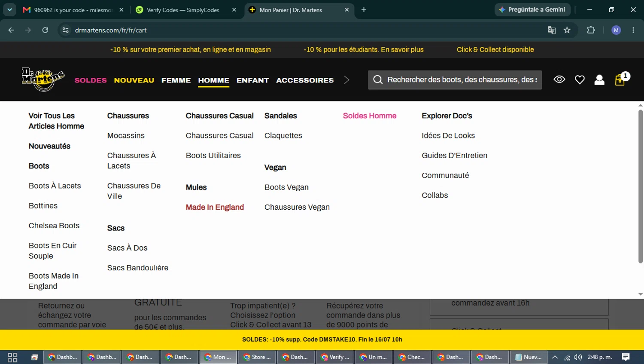
Task: Expand more navigation categories with right chevron
Action: tap(346, 80)
